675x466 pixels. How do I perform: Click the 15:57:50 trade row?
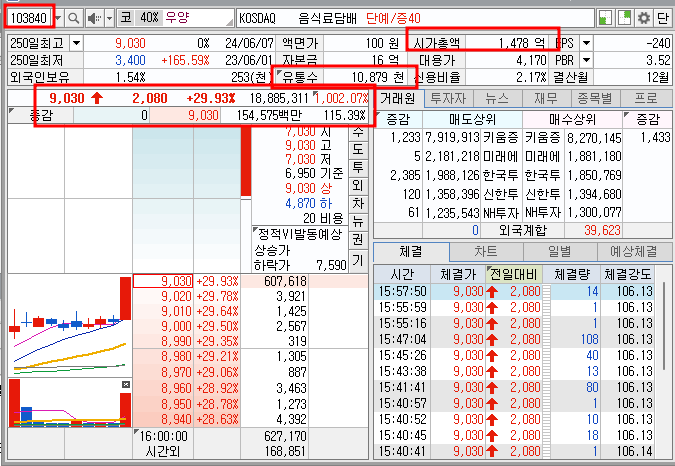[x=514, y=291]
